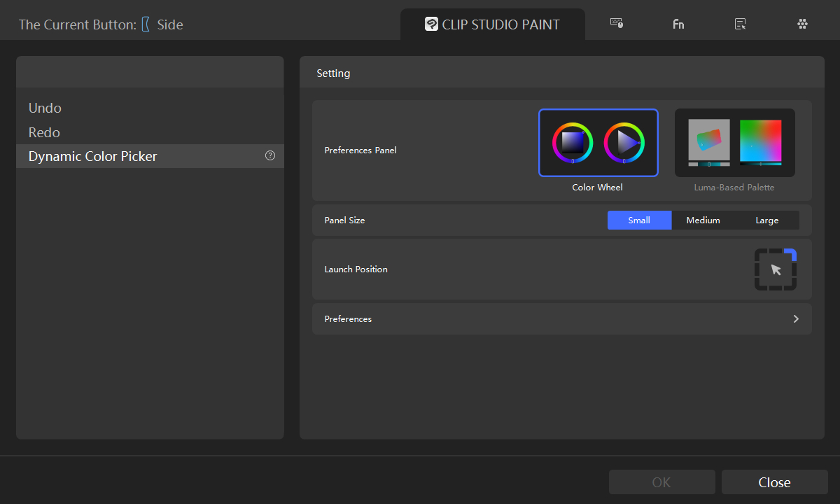
Task: Switch to the CLIP STUDIO PAINT tab
Action: (x=492, y=24)
